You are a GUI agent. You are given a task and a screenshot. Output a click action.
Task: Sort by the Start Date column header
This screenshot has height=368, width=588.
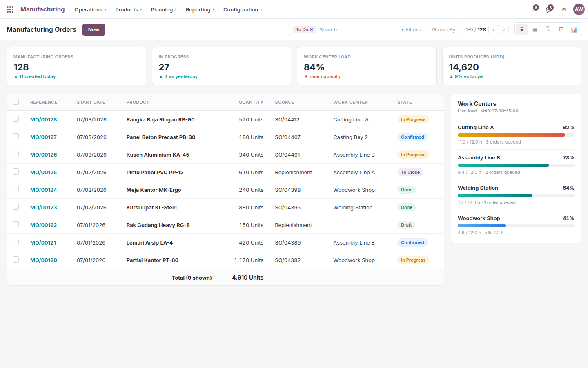coord(91,102)
